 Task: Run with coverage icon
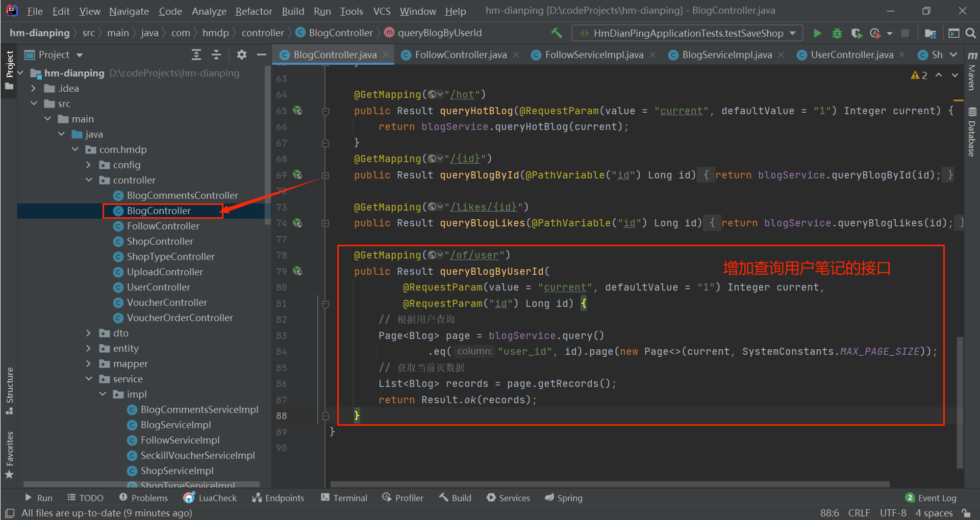pyautogui.click(x=857, y=33)
